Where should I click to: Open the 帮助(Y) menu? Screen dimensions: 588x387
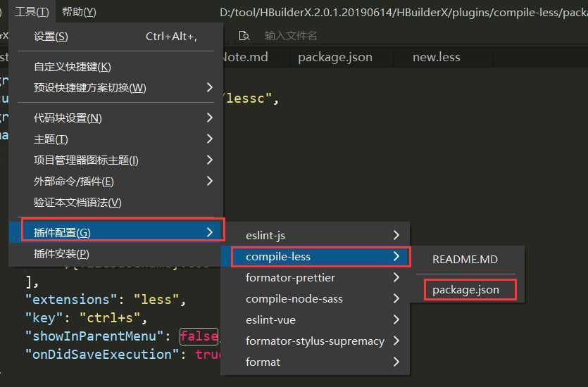[x=79, y=12]
